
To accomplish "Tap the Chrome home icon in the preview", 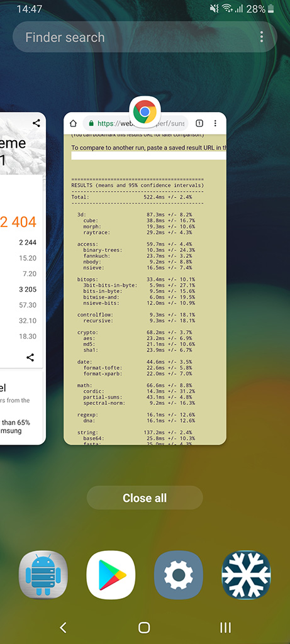I will (73, 123).
